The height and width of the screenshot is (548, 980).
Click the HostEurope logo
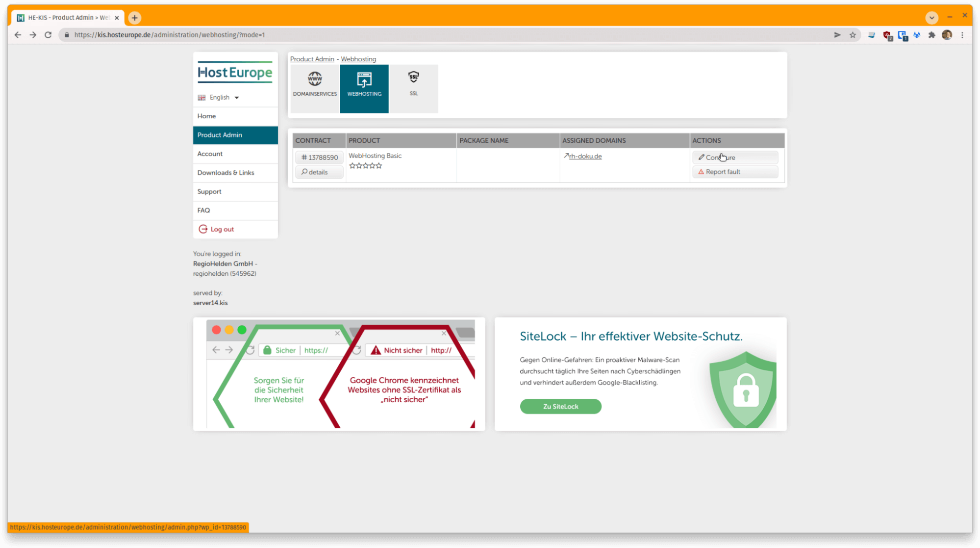[x=235, y=72]
